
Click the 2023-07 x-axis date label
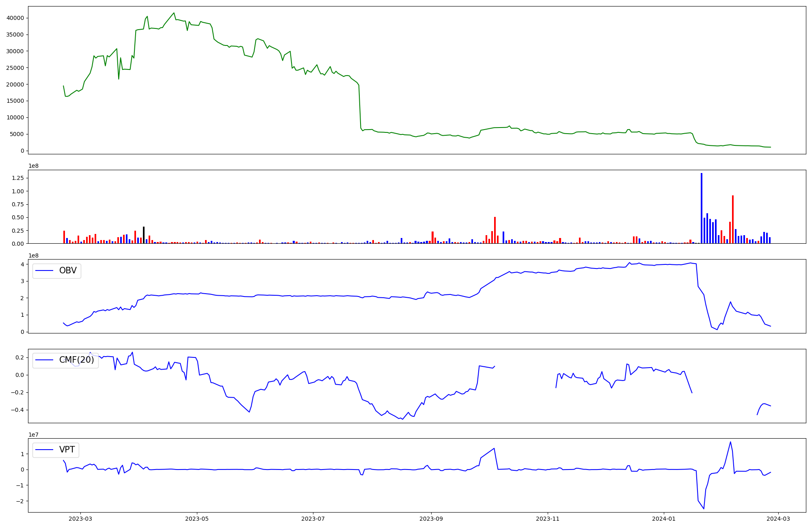coord(313,519)
